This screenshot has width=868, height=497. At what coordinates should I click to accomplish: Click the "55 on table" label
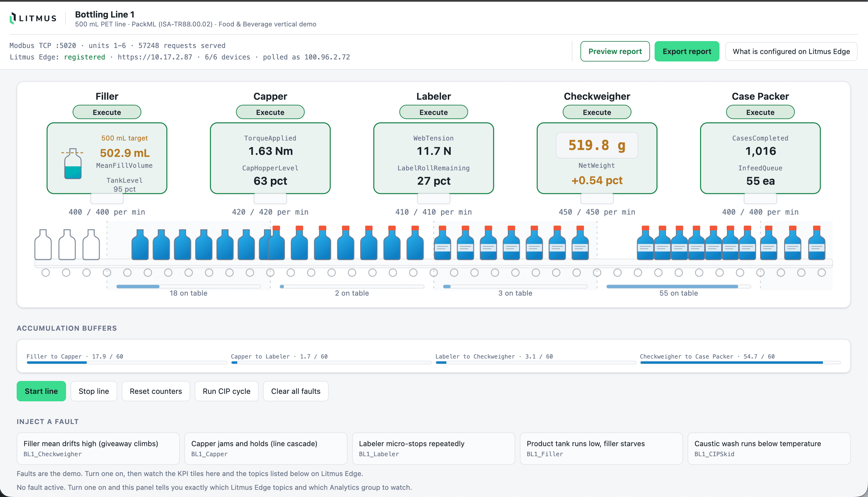[679, 293]
